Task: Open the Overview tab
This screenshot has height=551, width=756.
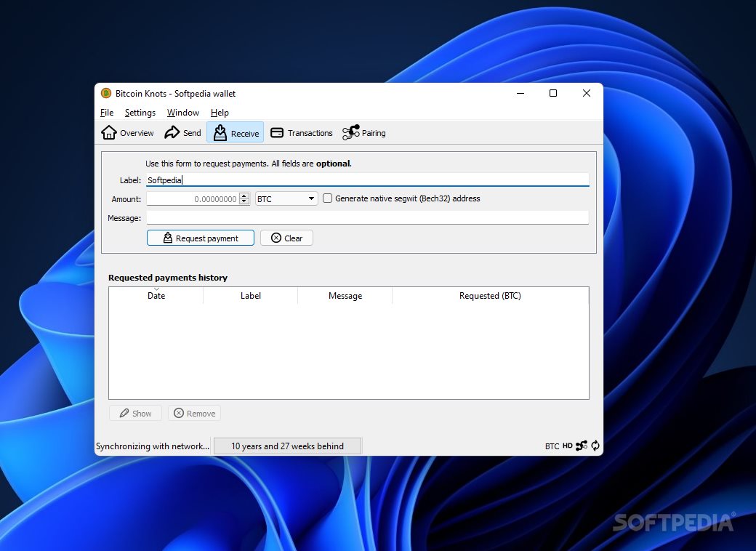Action: click(127, 132)
